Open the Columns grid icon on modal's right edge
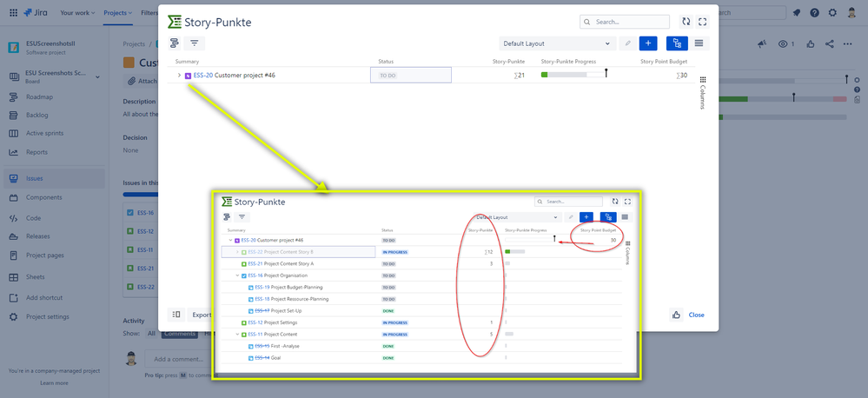Screen dimensions: 868x398 (x=703, y=80)
